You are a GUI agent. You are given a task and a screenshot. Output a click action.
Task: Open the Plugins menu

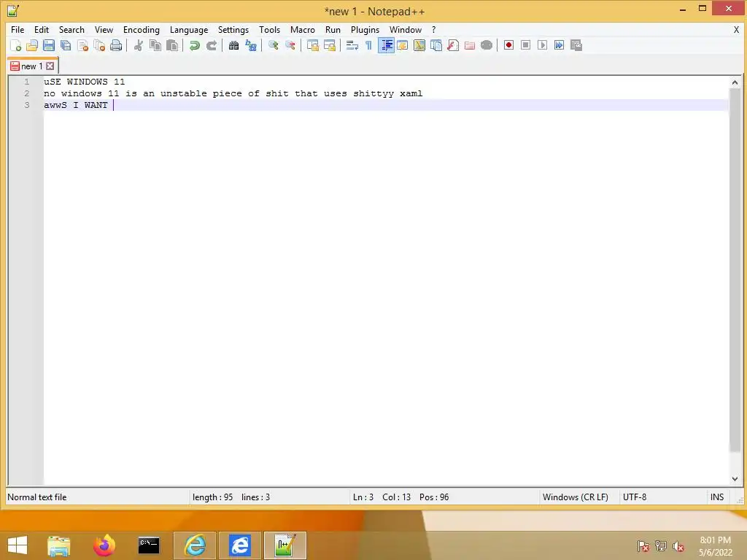[365, 29]
